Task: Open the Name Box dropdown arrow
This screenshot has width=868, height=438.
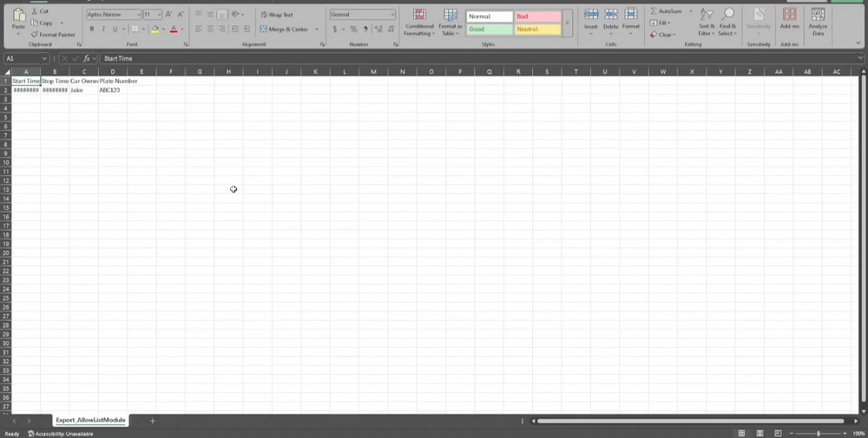Action: click(44, 58)
